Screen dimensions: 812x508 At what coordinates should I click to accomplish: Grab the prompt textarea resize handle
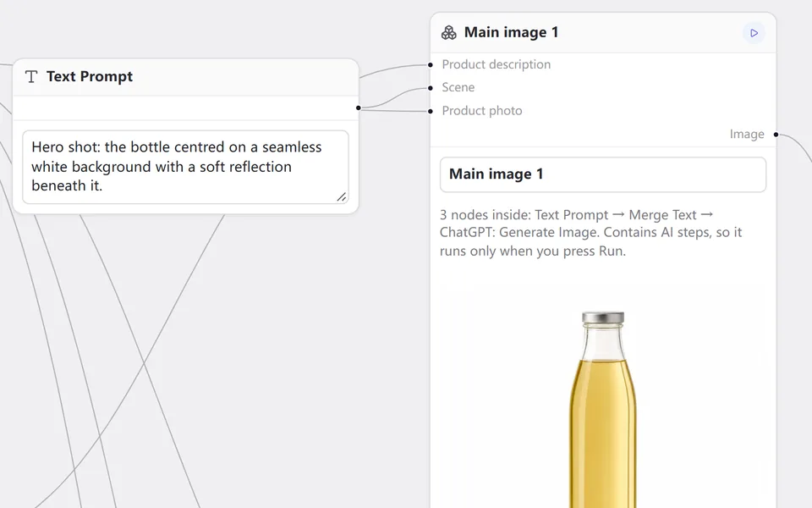[342, 197]
